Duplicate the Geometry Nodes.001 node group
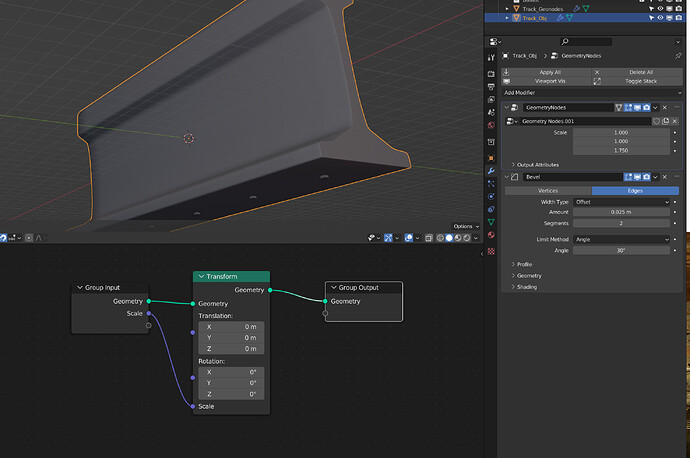690x458 pixels. pos(665,121)
